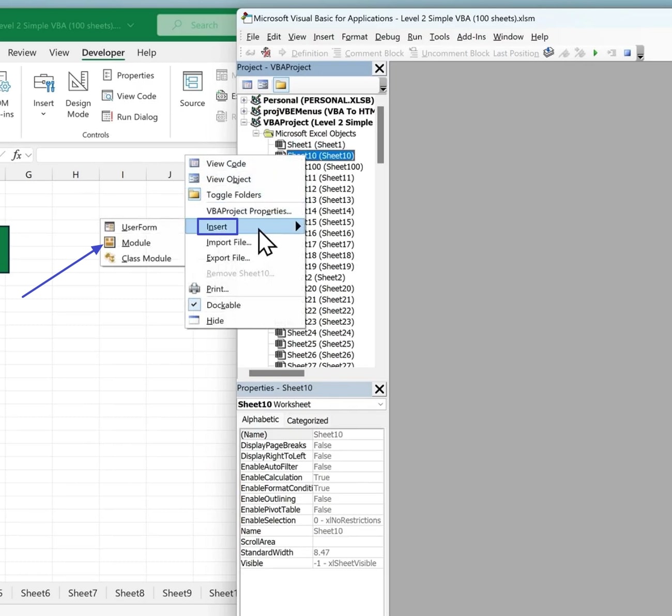Click the Sheet8 worksheet tab
The height and width of the screenshot is (616, 672).
129,593
